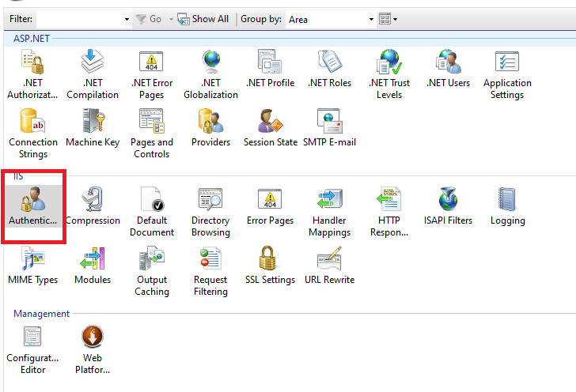Open the Default Document feature

pyautogui.click(x=152, y=212)
